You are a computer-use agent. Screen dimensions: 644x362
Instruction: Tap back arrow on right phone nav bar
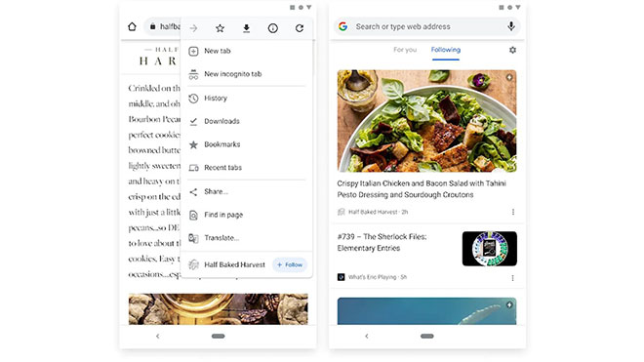(x=367, y=336)
